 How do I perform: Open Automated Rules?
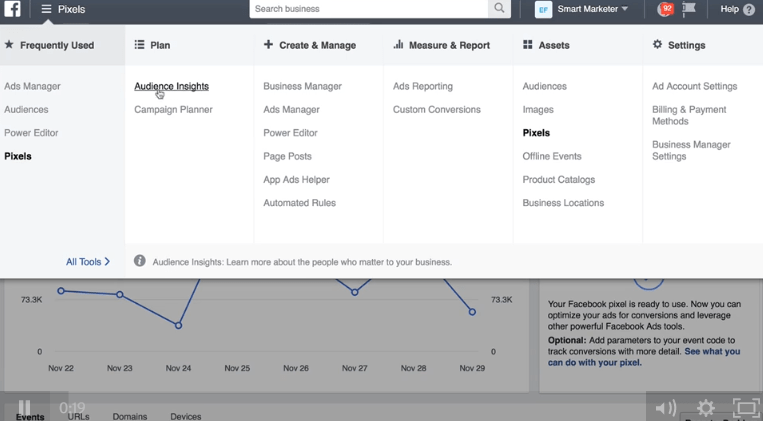300,203
